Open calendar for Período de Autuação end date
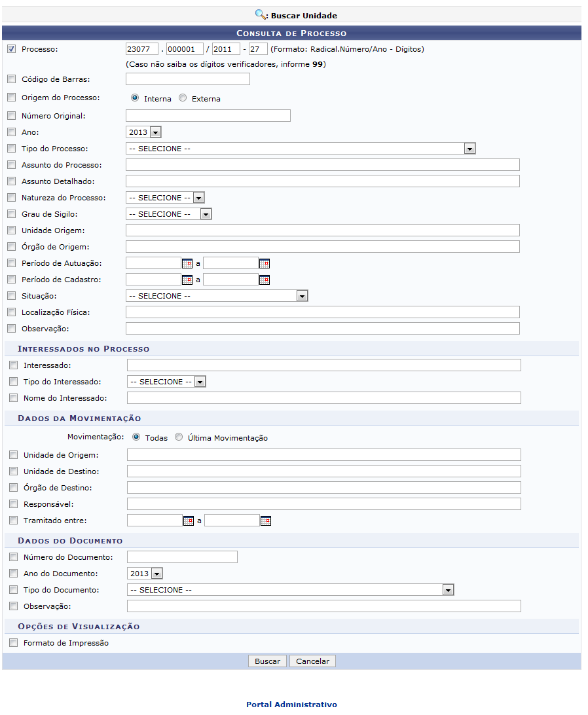The width and height of the screenshot is (588, 715). click(265, 263)
